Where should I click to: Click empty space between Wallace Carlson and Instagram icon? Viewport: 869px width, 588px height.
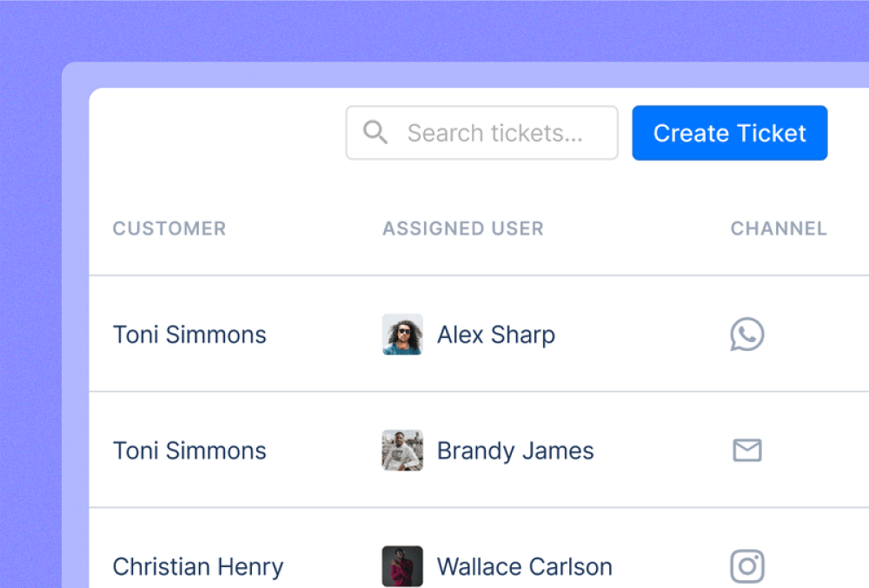pyautogui.click(x=671, y=566)
